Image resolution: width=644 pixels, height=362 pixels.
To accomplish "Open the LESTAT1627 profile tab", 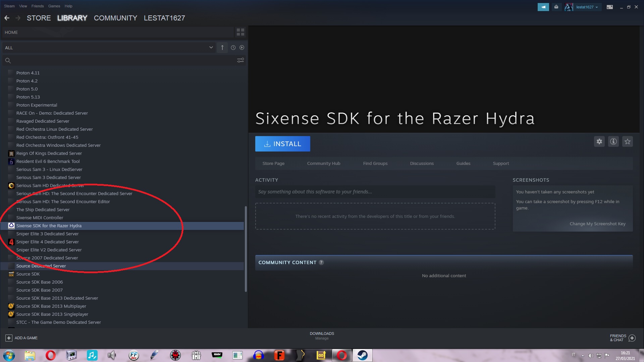I will (164, 18).
